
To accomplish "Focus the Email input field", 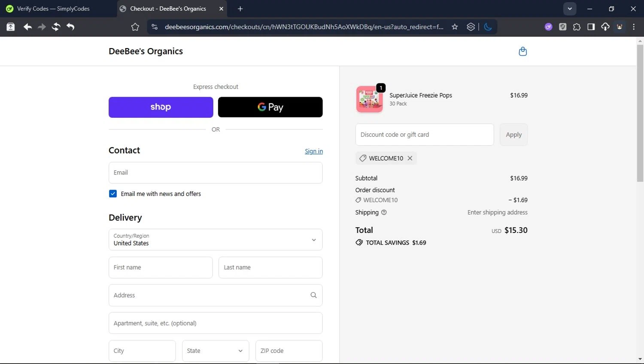I will (216, 173).
